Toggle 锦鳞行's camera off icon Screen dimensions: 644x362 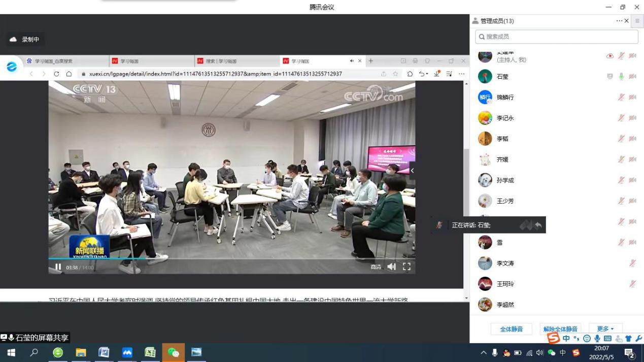point(632,97)
